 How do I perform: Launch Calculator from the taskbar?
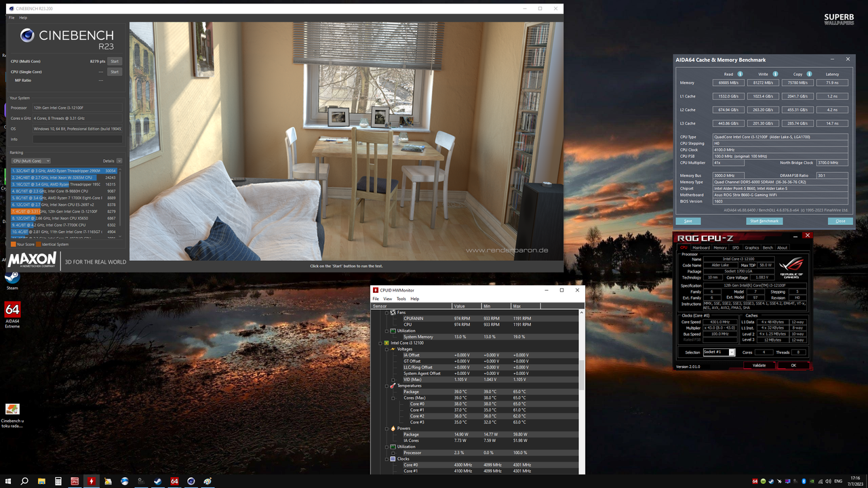(x=58, y=481)
